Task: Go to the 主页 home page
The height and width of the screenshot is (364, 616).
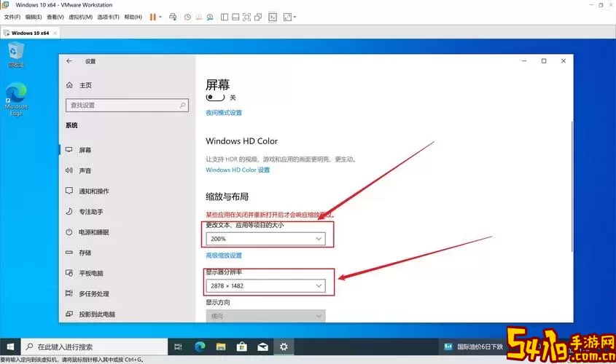Action: click(79, 85)
